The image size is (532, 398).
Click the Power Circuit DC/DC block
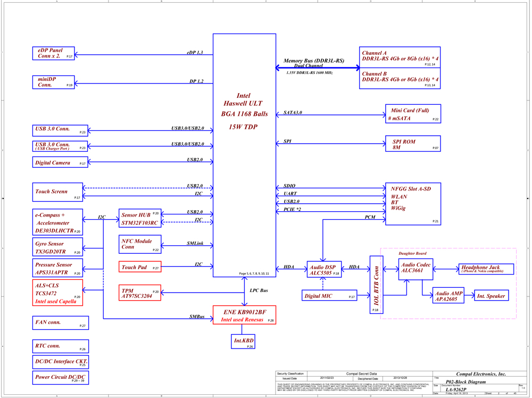click(x=61, y=378)
